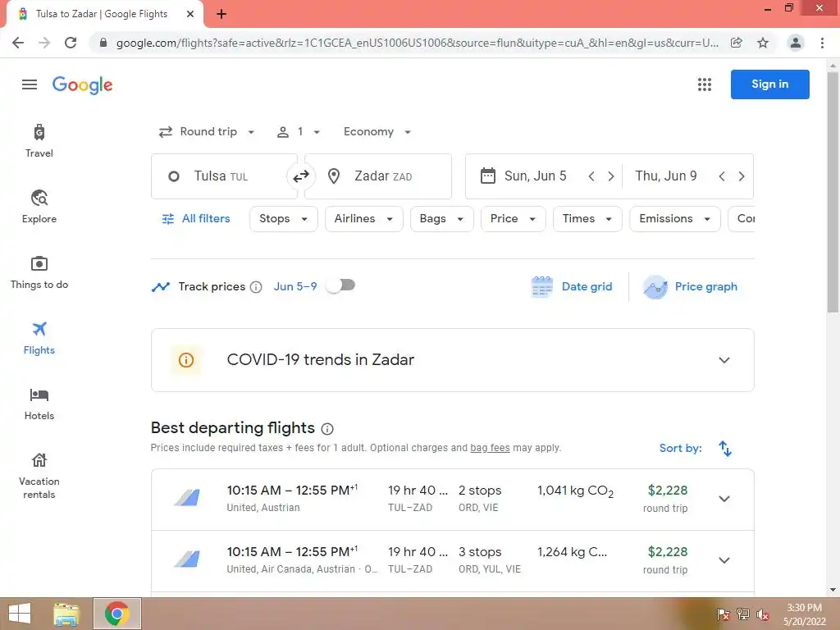Follow the bag fees link
Viewport: 840px width, 630px height.
tap(490, 448)
